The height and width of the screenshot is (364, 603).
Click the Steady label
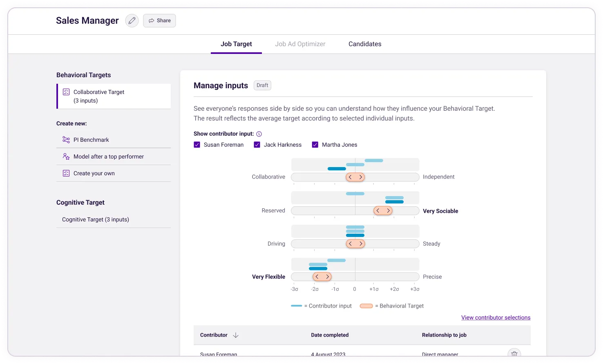point(431,244)
